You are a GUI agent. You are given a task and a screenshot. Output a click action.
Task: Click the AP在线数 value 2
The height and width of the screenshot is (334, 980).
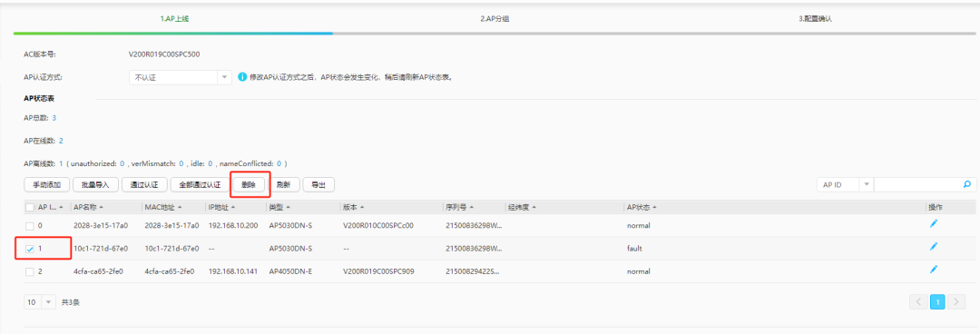coord(61,141)
